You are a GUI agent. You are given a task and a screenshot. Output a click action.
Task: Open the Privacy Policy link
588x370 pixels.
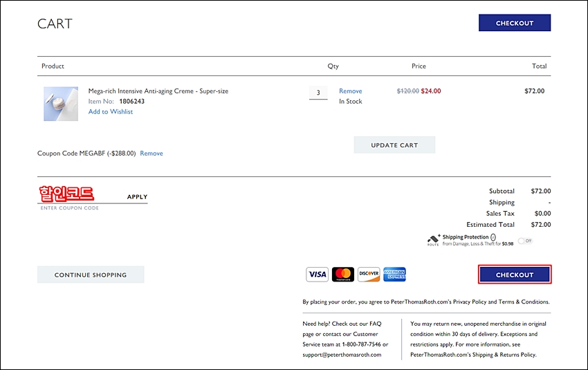[x=470, y=302]
